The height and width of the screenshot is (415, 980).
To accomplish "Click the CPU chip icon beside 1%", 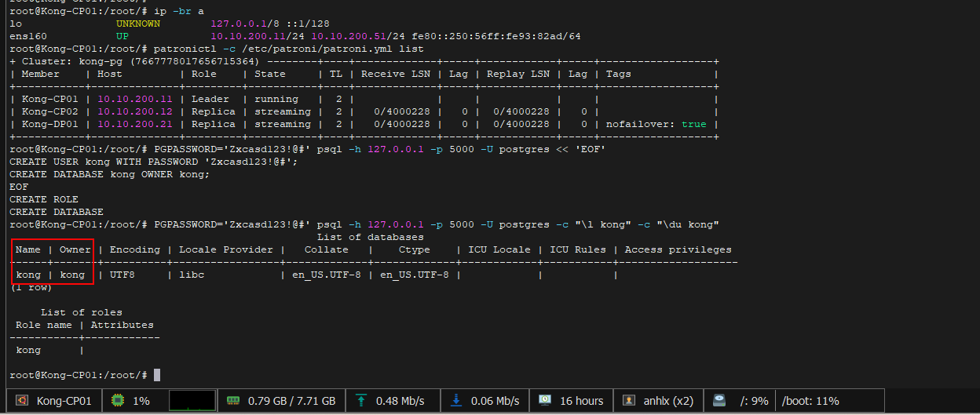I will (118, 401).
